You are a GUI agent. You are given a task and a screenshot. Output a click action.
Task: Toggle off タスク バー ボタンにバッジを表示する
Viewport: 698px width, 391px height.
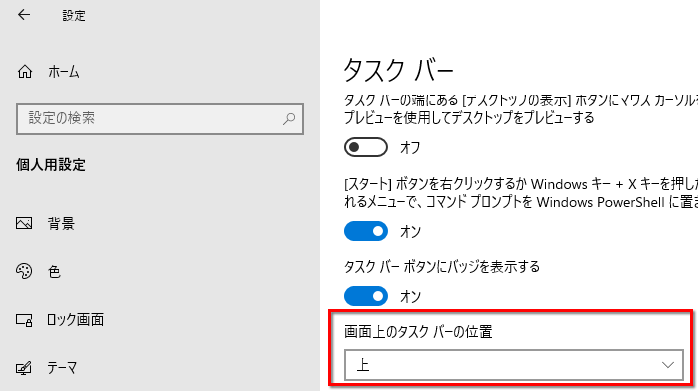pos(365,296)
